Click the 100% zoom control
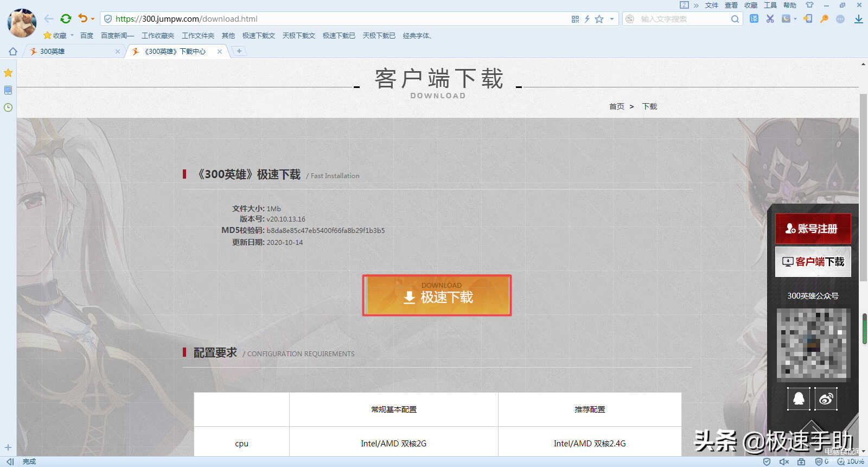This screenshot has height=467, width=868. 851,462
